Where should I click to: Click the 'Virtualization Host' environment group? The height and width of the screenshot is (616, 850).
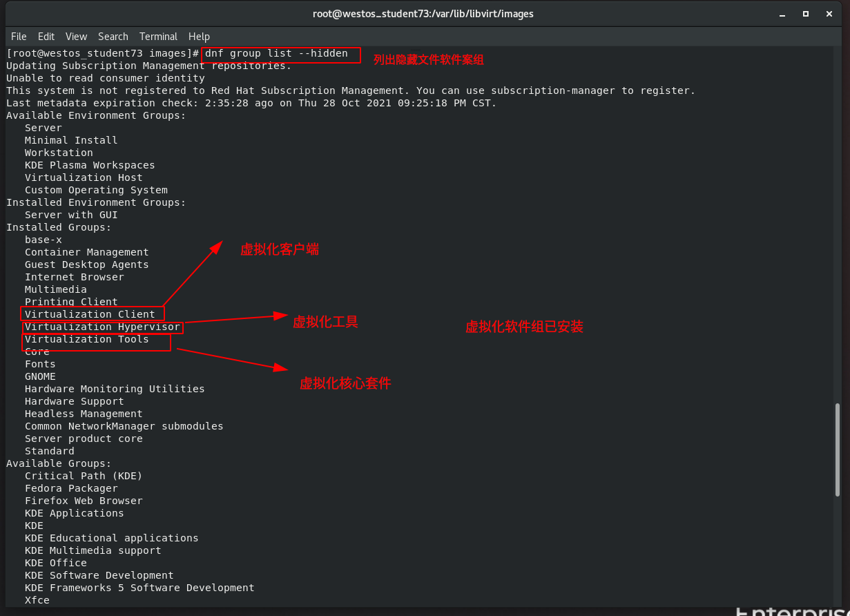point(84,177)
